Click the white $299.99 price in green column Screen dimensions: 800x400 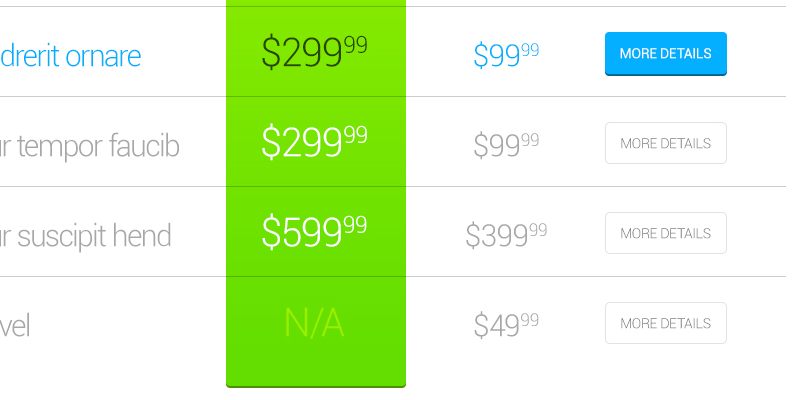point(314,143)
